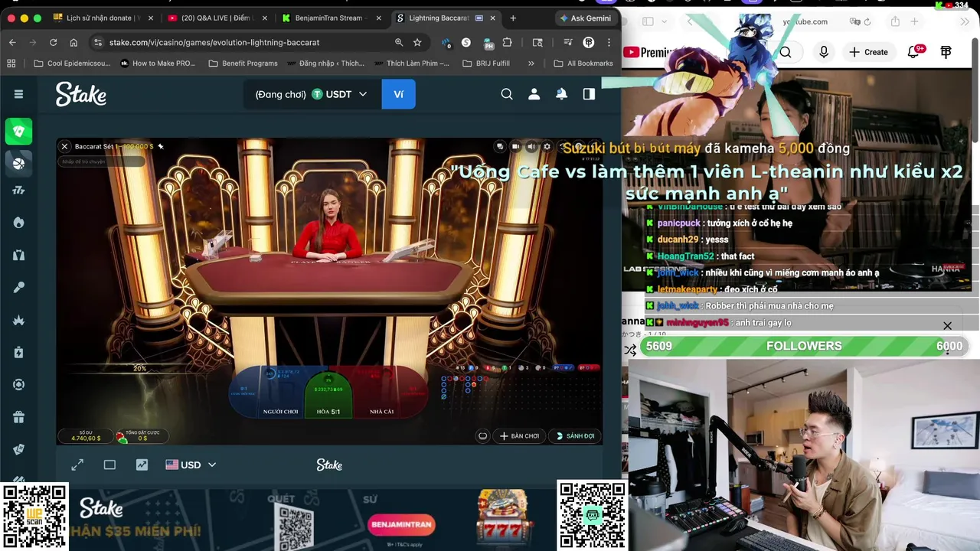
Task: Switch to Lịch sử nhận donate tab
Action: (x=103, y=18)
